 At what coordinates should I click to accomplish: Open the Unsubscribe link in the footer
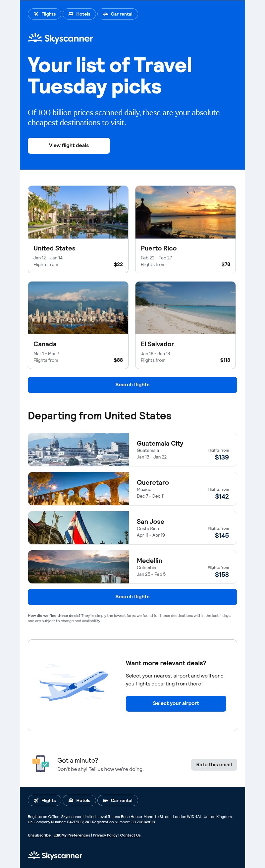pyautogui.click(x=39, y=835)
